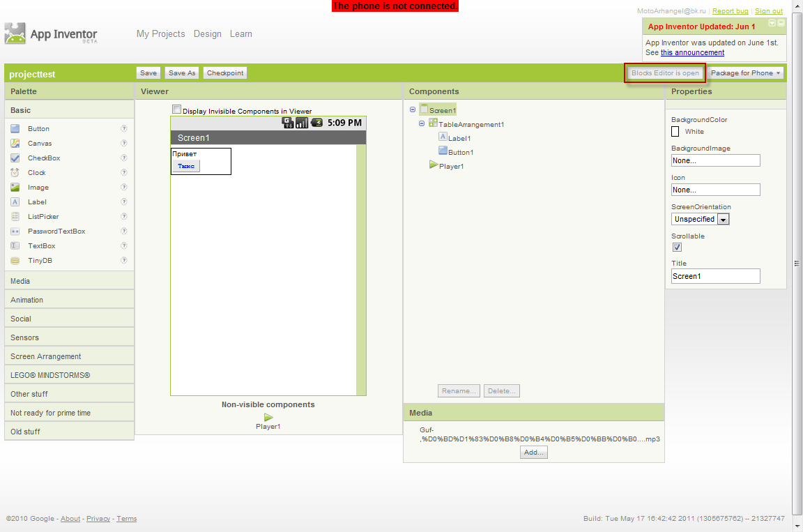Open help for the Button component
Viewport: 803px width, 532px height.
124,128
